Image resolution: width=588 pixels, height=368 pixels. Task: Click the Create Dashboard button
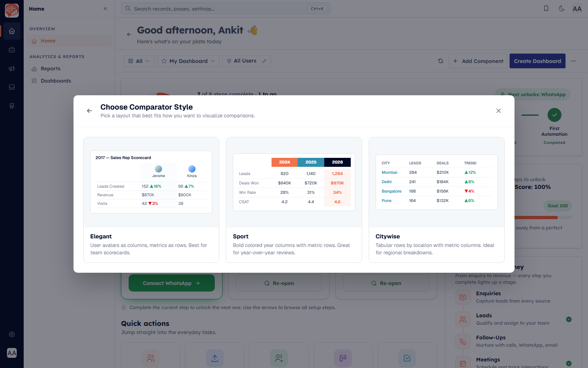[x=537, y=61]
